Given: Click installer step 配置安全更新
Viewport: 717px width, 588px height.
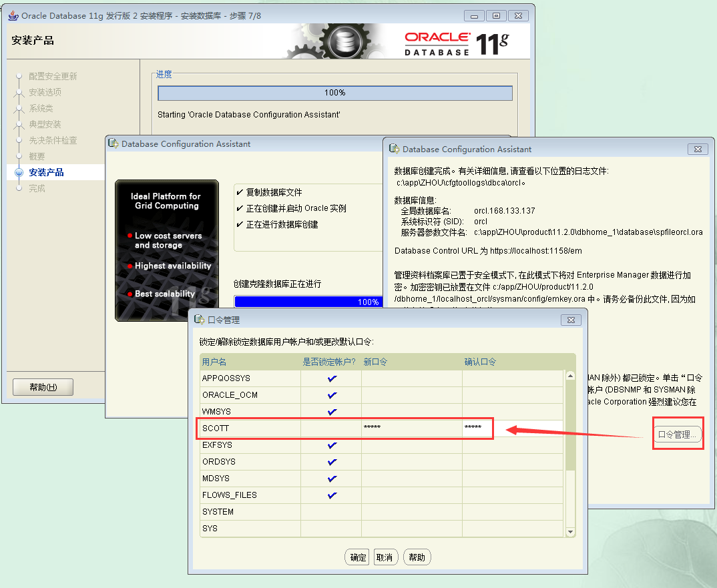Looking at the screenshot, I should (53, 76).
